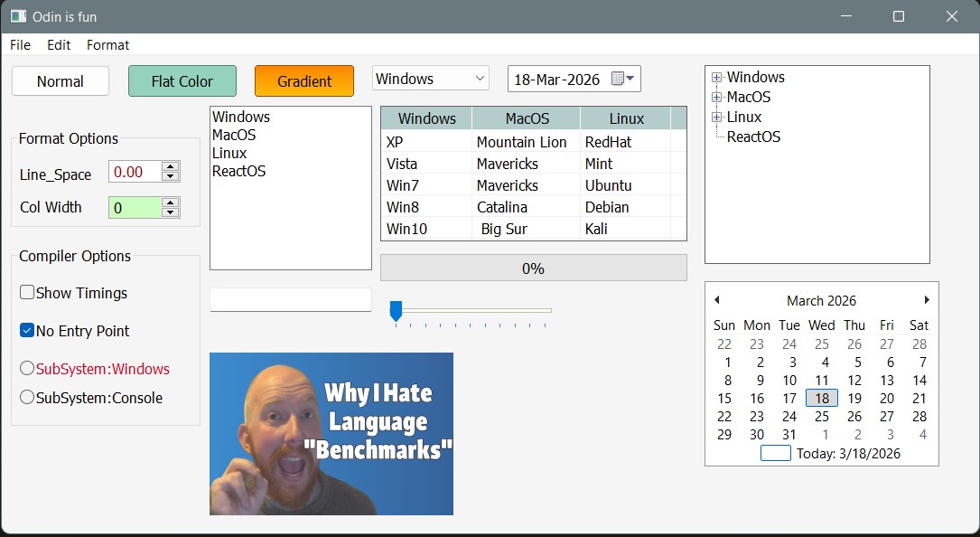Click the Normal button
The image size is (980, 537).
(x=60, y=81)
